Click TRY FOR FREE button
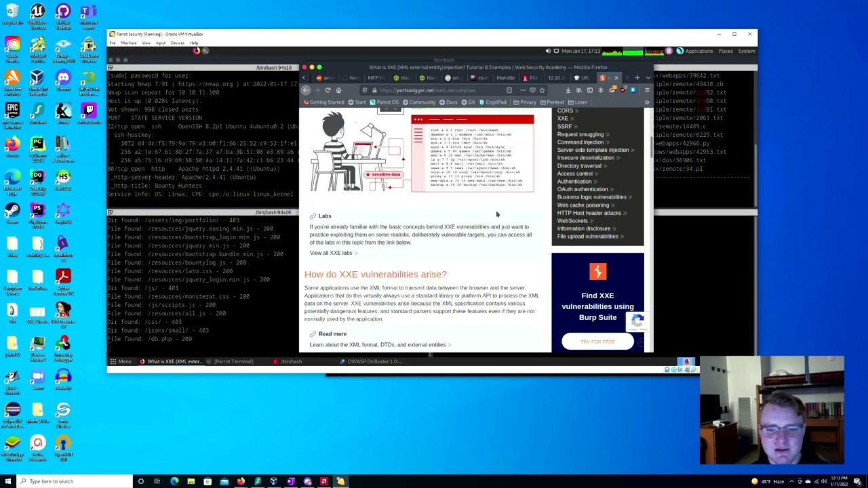The height and width of the screenshot is (488, 868). click(597, 342)
